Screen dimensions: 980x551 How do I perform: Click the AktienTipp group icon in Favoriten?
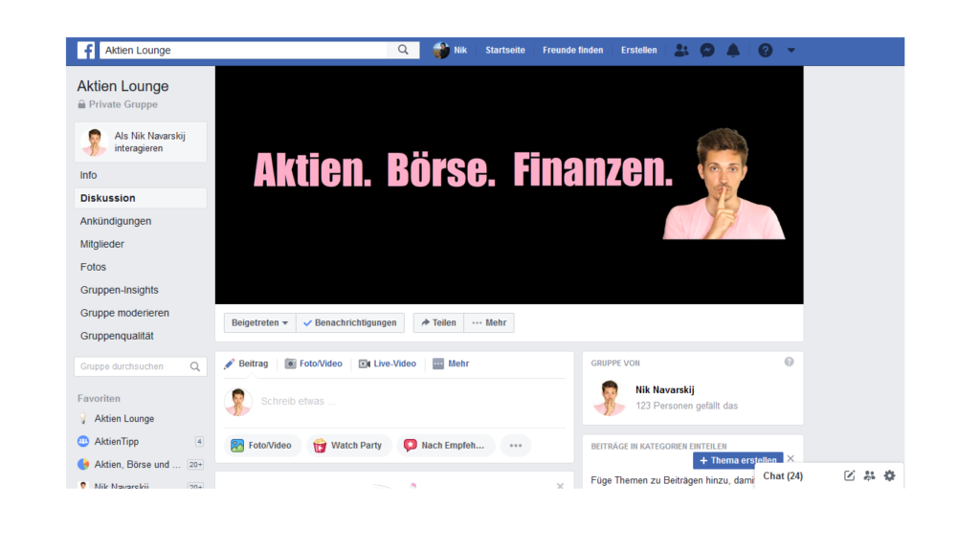click(83, 442)
